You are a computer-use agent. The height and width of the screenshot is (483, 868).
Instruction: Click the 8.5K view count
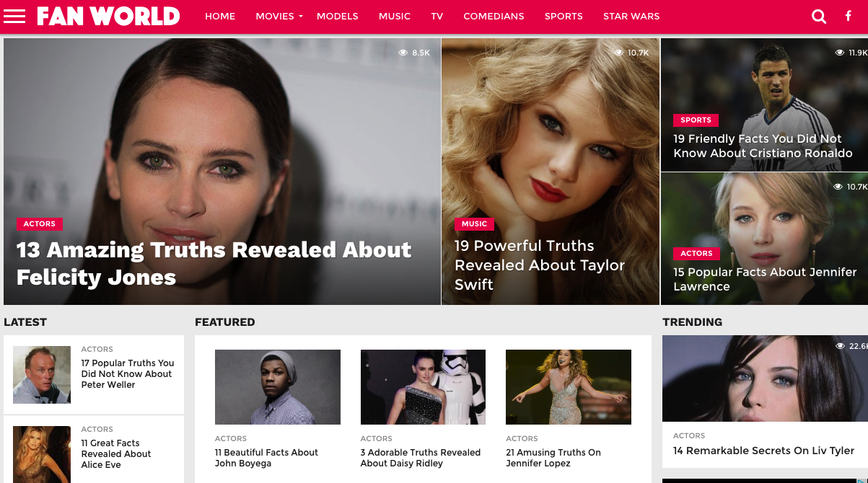[x=421, y=53]
